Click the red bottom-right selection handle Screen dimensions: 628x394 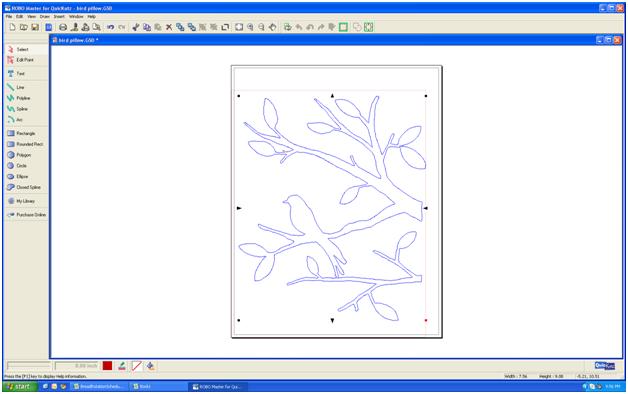pyautogui.click(x=426, y=320)
